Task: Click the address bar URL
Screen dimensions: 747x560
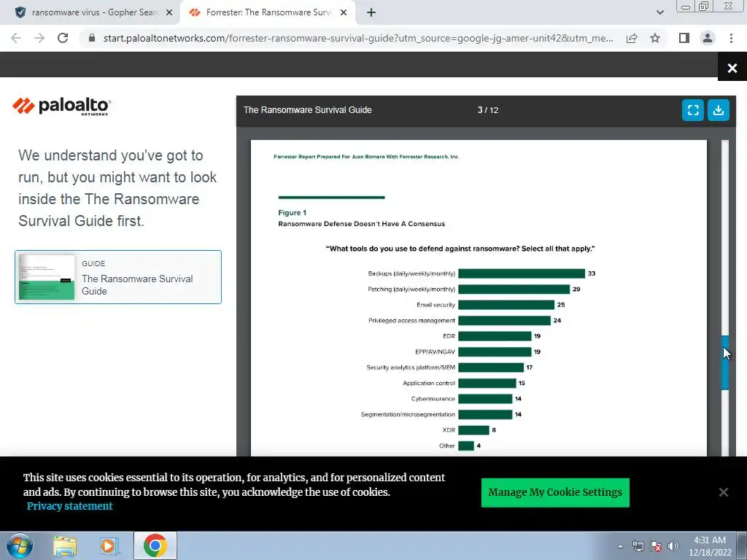Action: point(357,38)
